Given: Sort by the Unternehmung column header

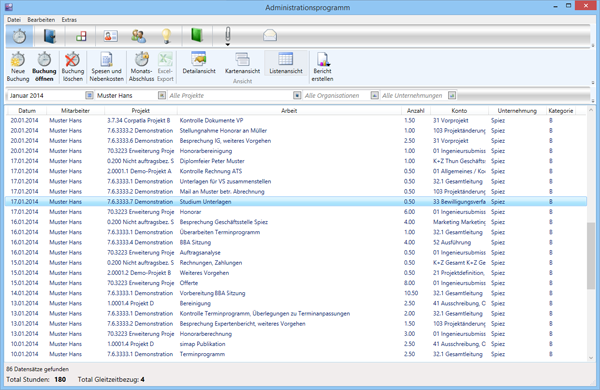Looking at the screenshot, I should click(x=517, y=111).
